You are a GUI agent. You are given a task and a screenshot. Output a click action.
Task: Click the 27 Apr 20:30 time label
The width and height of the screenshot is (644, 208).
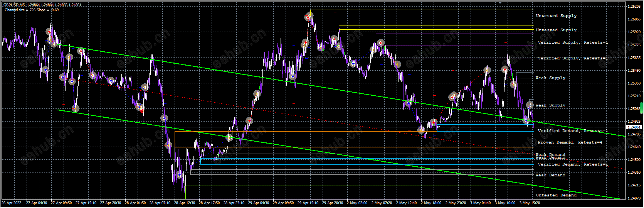[x=111, y=203]
